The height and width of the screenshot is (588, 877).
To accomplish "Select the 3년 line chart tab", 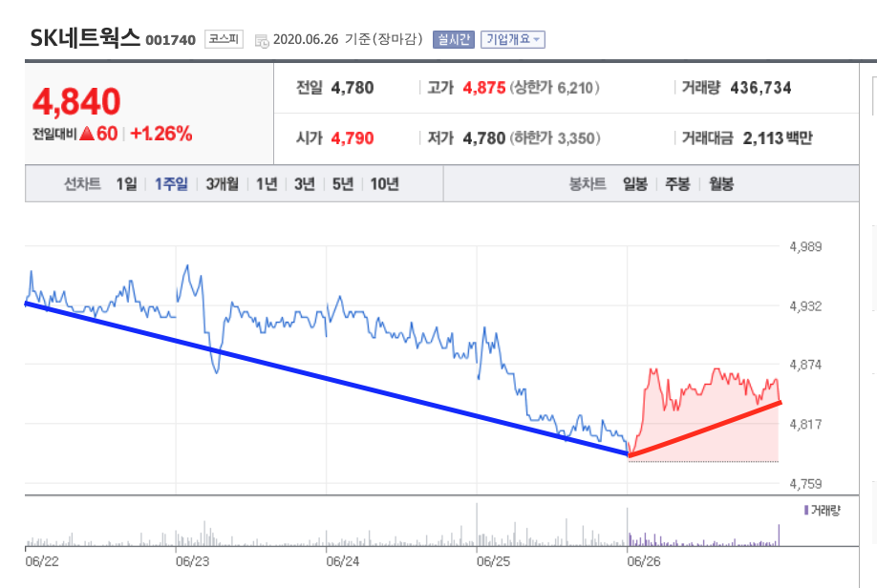I will (305, 184).
